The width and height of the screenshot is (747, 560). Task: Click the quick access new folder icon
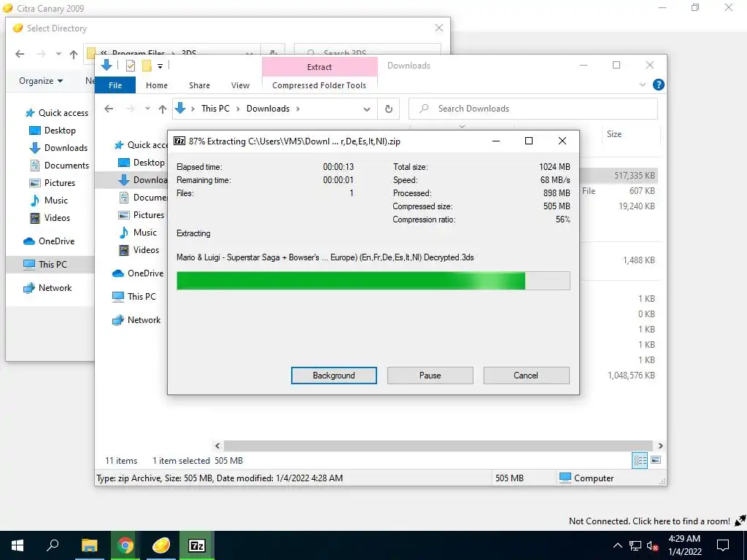[x=147, y=66]
